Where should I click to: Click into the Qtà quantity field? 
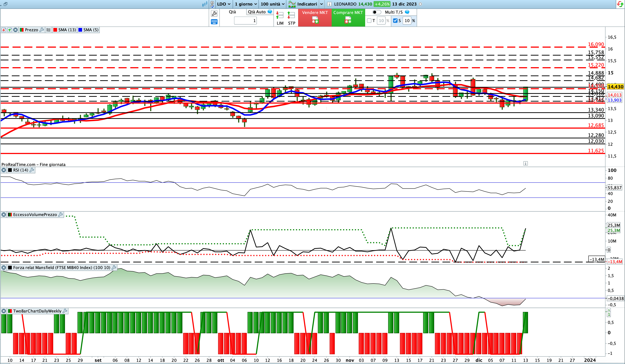(x=245, y=21)
